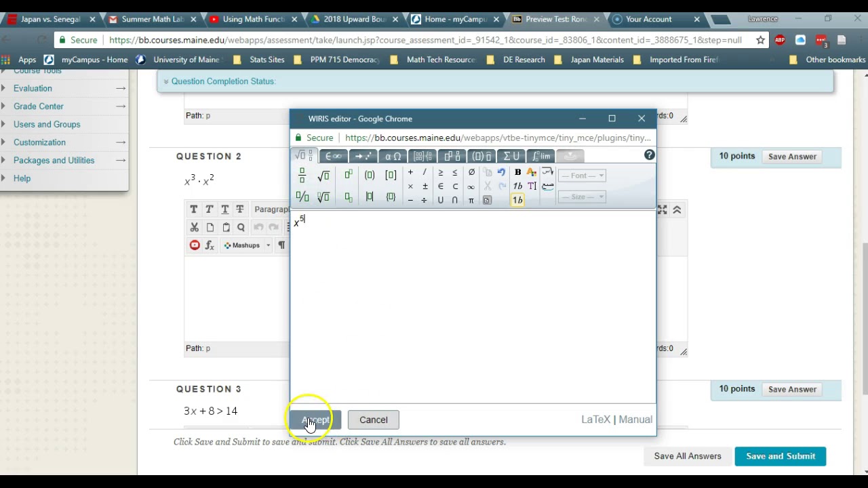Viewport: 868px width, 488px height.
Task: Insert greater-than-or-equal symbol
Action: coord(441,172)
